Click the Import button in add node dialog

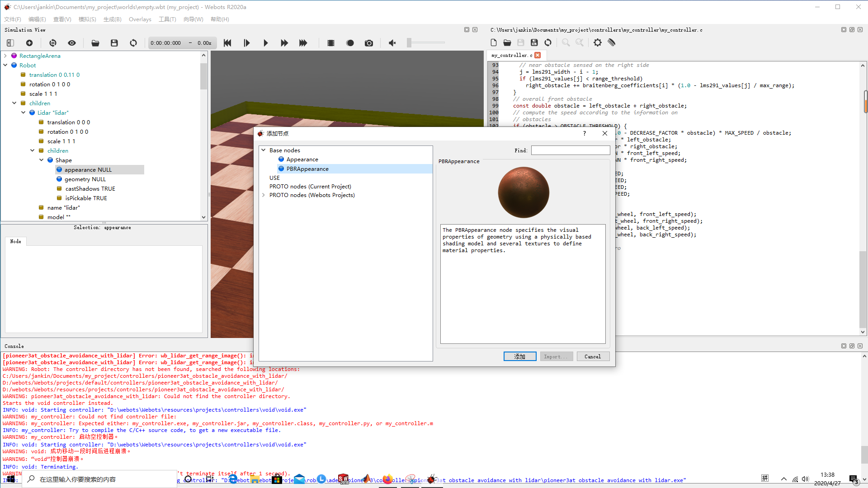click(557, 357)
